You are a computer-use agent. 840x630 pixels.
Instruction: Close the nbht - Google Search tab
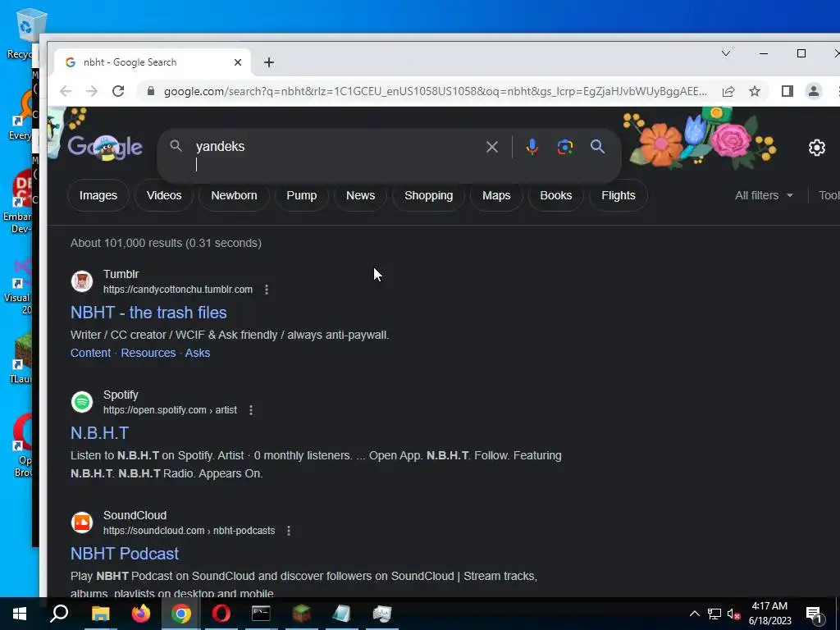coord(238,62)
